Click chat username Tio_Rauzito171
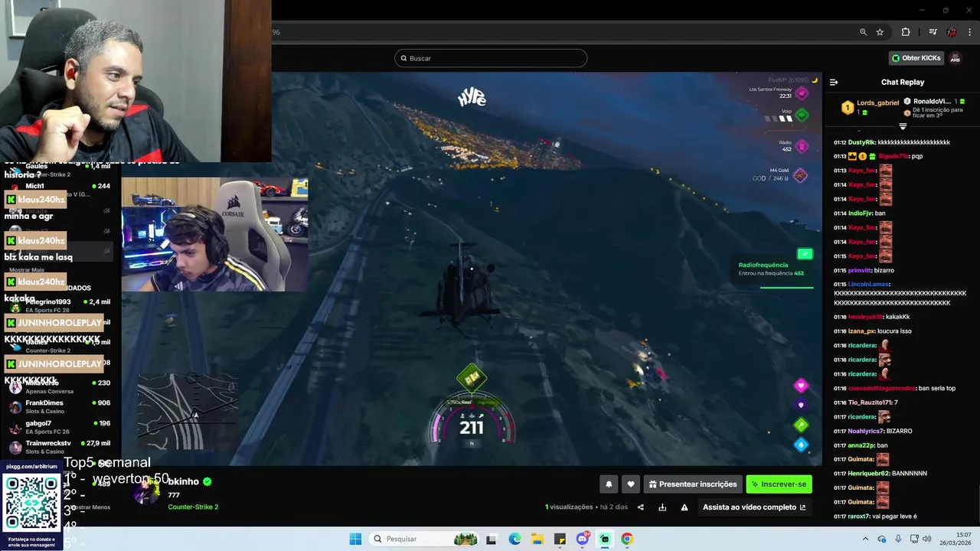The height and width of the screenshot is (551, 980). (x=869, y=403)
